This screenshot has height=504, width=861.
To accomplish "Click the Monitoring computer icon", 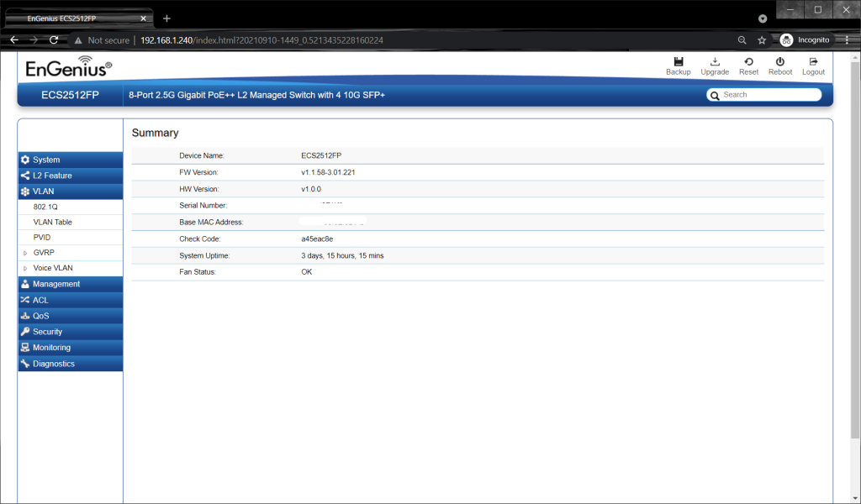I will pyautogui.click(x=25, y=347).
